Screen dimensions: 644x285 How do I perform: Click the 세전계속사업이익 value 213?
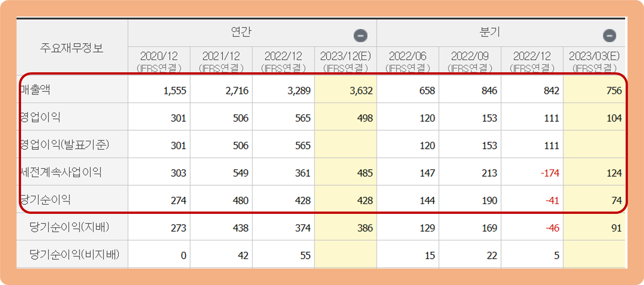pyautogui.click(x=489, y=174)
